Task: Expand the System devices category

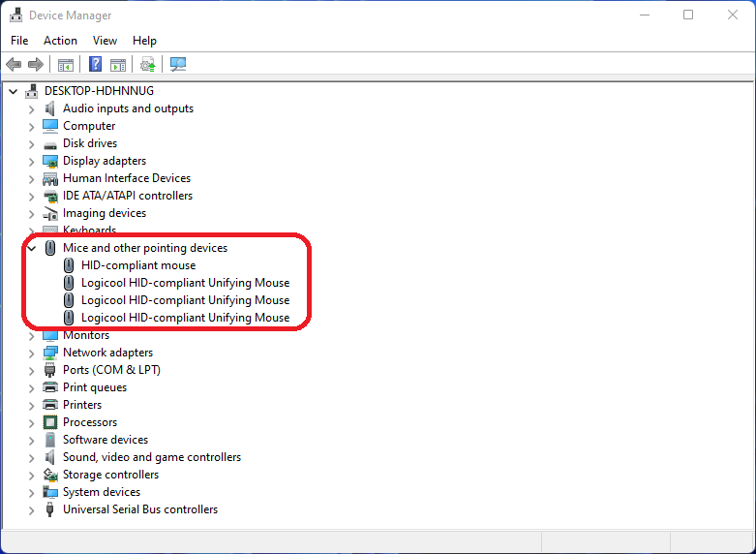Action: click(x=31, y=493)
